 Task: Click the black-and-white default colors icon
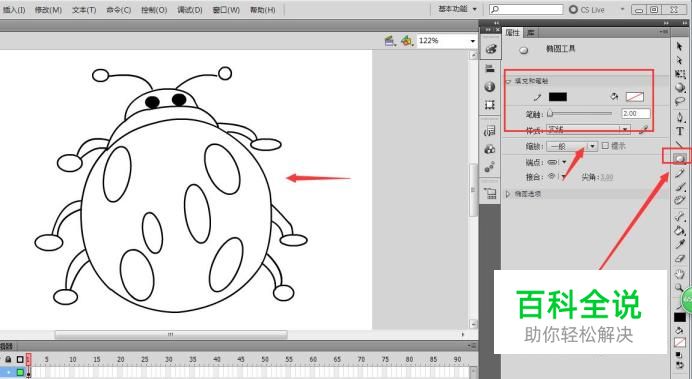(x=680, y=354)
